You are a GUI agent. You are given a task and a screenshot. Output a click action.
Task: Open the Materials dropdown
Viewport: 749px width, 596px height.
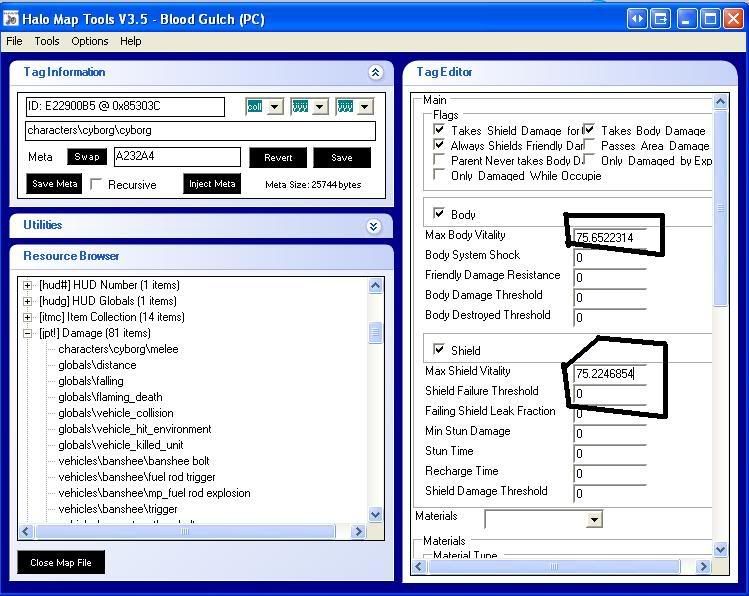[x=594, y=520]
